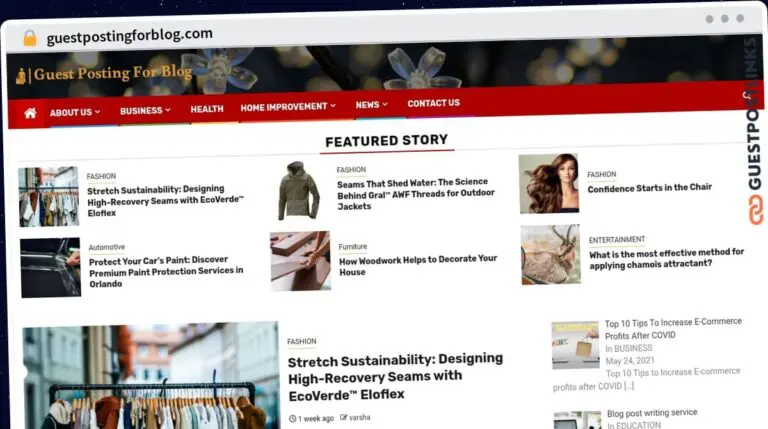Open the Health menu item

pyautogui.click(x=207, y=109)
